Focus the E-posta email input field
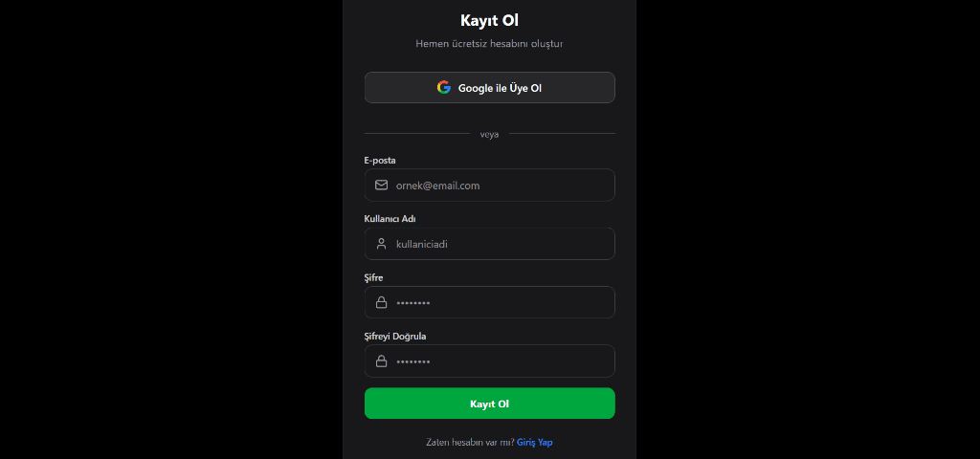 click(x=498, y=186)
